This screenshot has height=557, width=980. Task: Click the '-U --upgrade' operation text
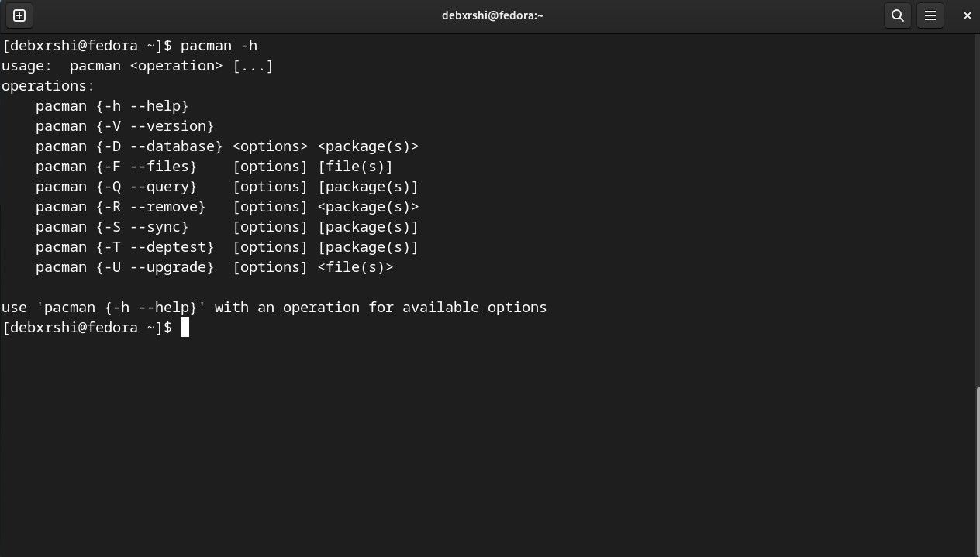155,266
